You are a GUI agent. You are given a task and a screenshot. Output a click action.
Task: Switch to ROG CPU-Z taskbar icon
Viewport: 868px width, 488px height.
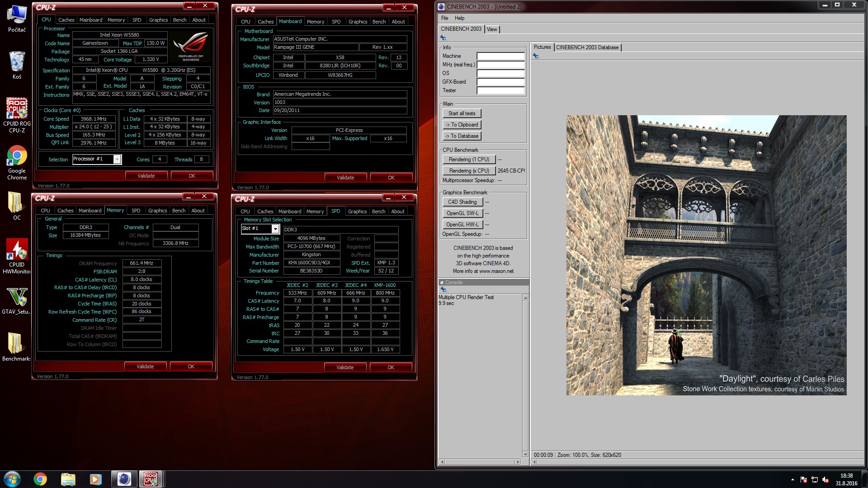pos(151,479)
